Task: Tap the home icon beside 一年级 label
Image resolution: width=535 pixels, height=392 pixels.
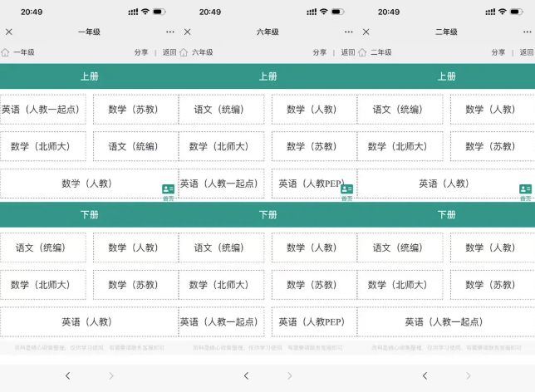Action: click(x=5, y=52)
